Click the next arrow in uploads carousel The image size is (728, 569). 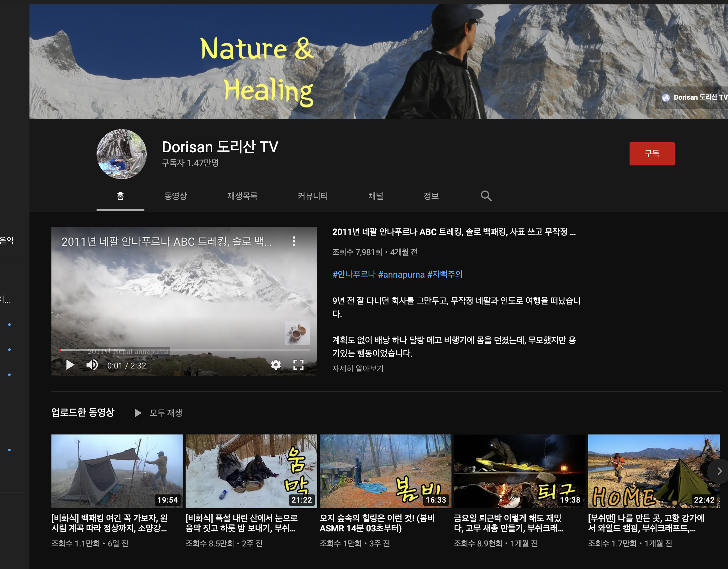[720, 471]
